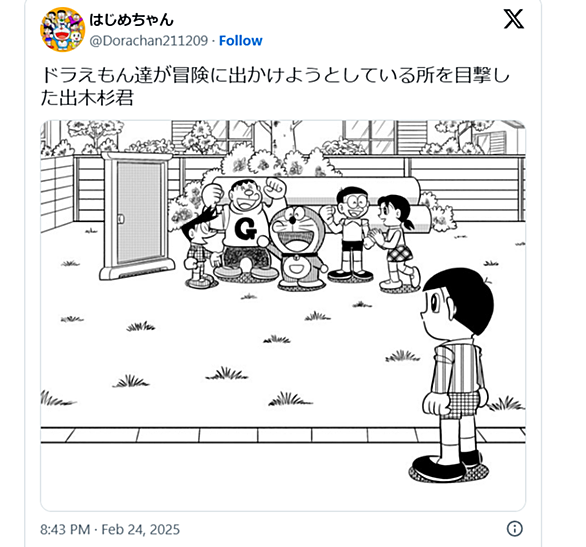Open the X logo link

click(x=514, y=19)
